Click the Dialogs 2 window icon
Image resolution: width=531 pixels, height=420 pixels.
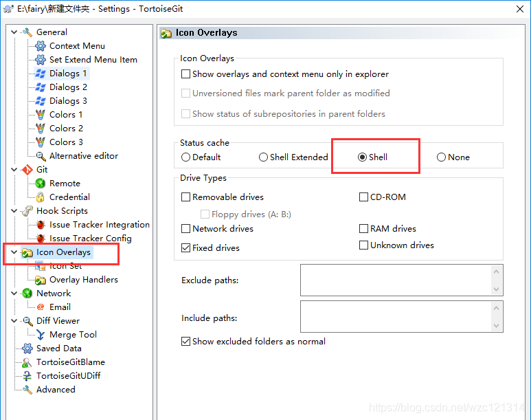pos(41,87)
